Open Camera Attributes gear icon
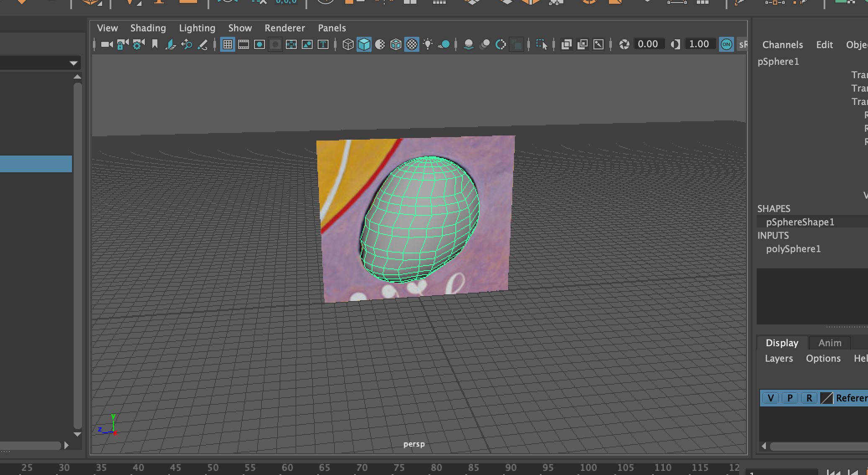 (139, 44)
